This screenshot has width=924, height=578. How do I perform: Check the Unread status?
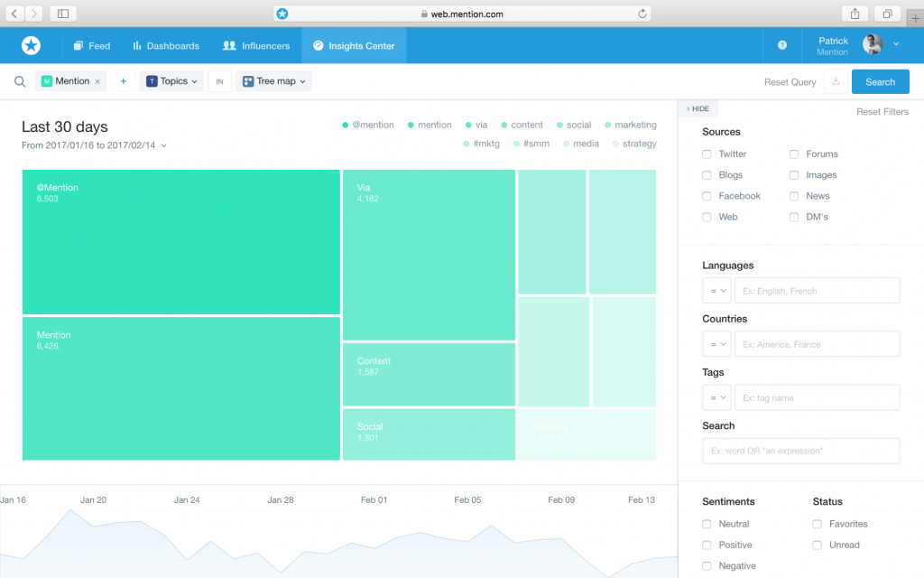coord(817,545)
